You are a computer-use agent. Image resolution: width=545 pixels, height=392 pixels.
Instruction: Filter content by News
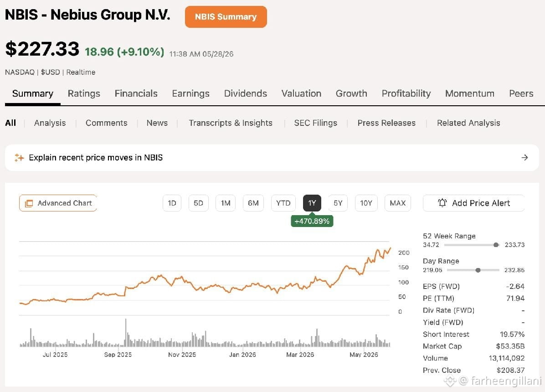coord(157,123)
